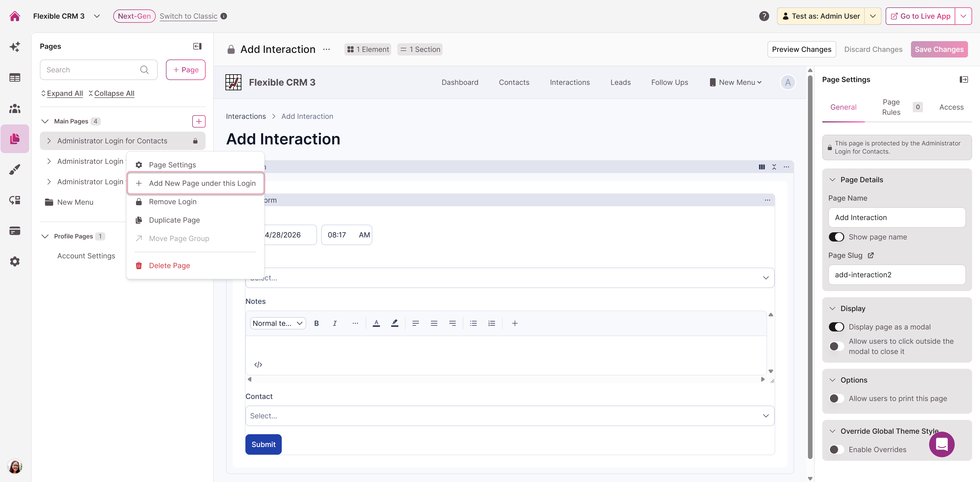
Task: Open the data tables sidebar icon
Action: click(15, 77)
